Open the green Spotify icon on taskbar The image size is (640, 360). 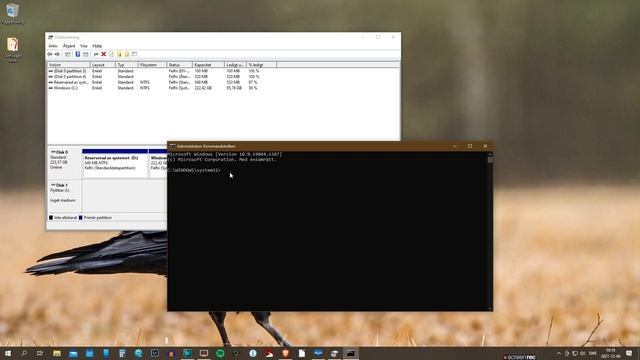220,353
